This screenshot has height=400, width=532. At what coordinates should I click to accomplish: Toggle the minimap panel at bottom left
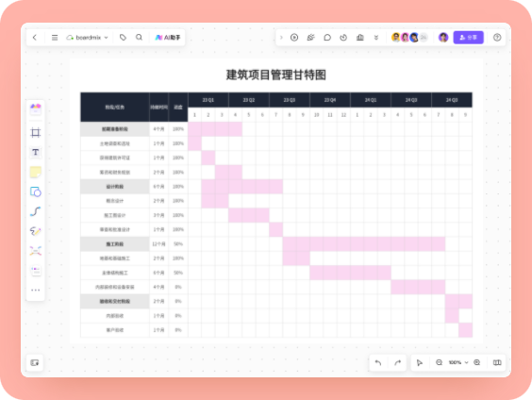[35, 362]
